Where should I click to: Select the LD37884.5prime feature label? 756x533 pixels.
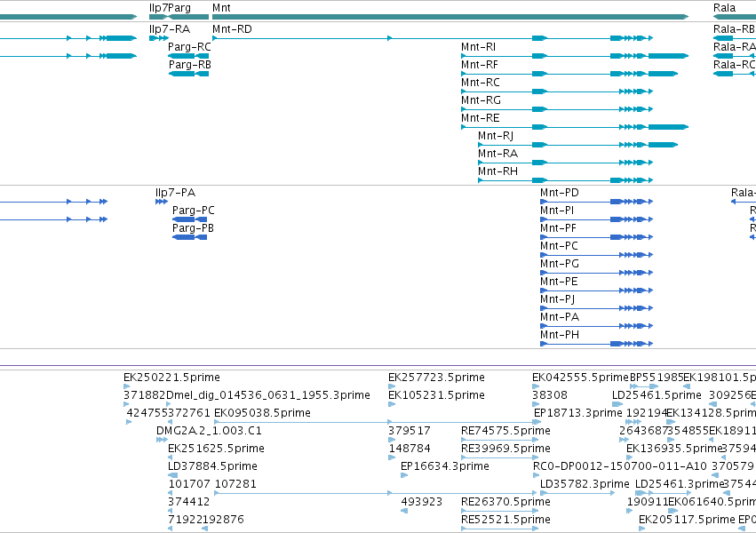point(212,466)
